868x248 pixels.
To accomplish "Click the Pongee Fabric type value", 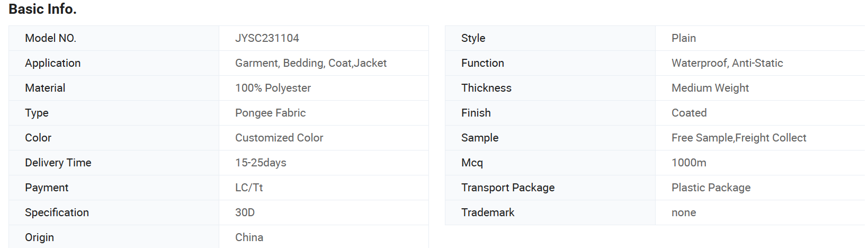I will [270, 113].
